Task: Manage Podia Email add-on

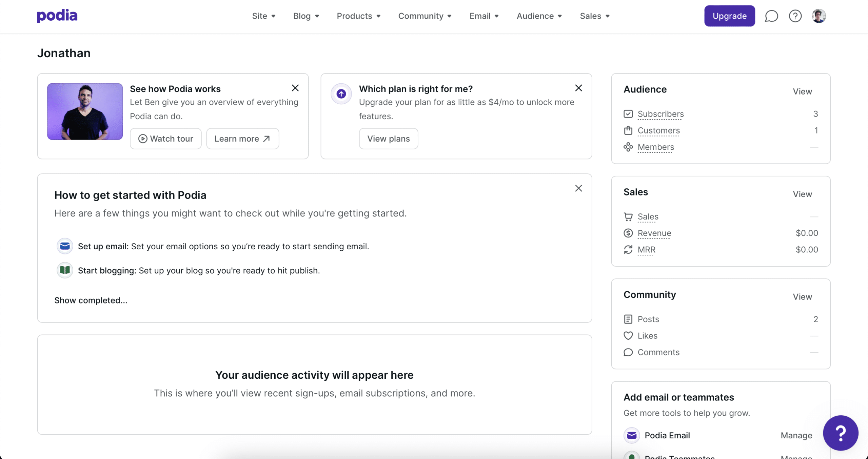Action: coord(796,435)
